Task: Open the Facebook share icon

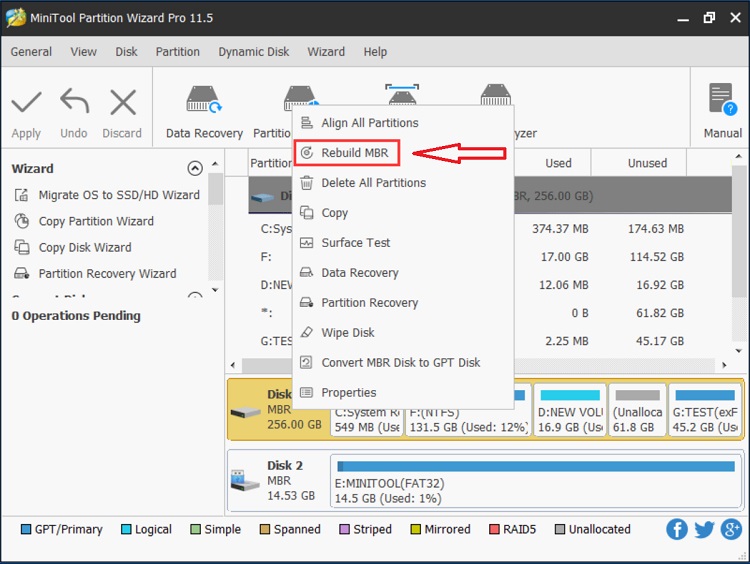Action: [x=677, y=529]
